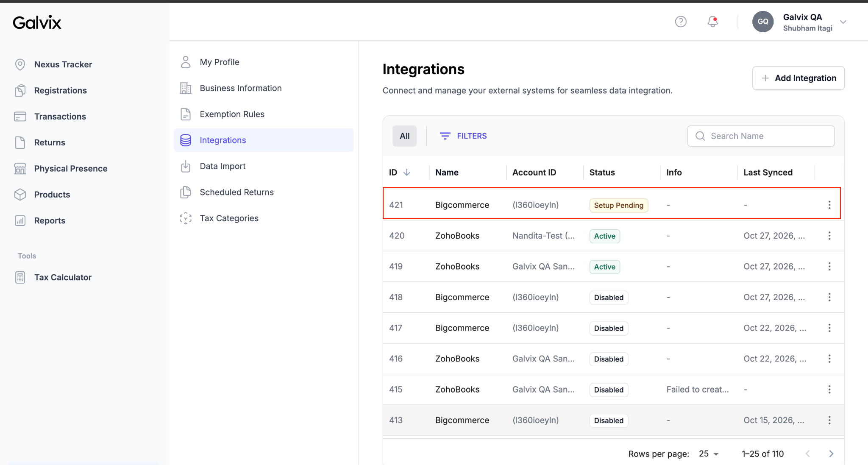Select the Integrations settings item
The height and width of the screenshot is (465, 868).
264,140
